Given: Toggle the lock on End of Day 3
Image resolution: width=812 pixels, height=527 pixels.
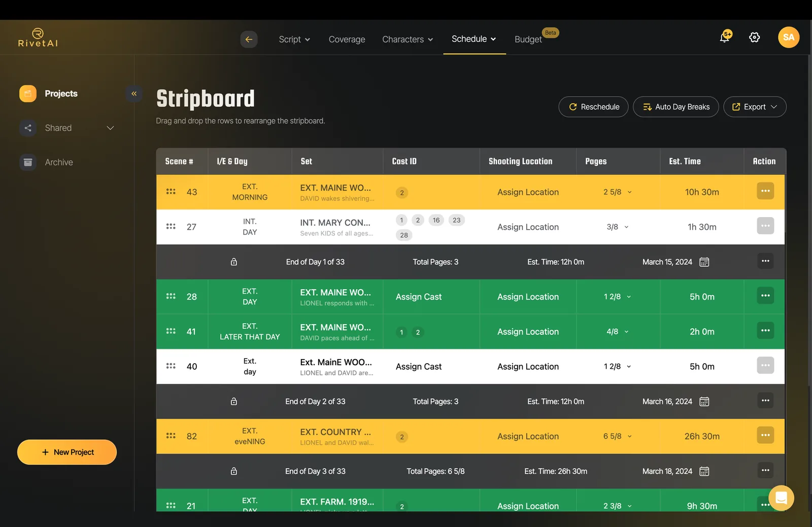Looking at the screenshot, I should (x=234, y=471).
